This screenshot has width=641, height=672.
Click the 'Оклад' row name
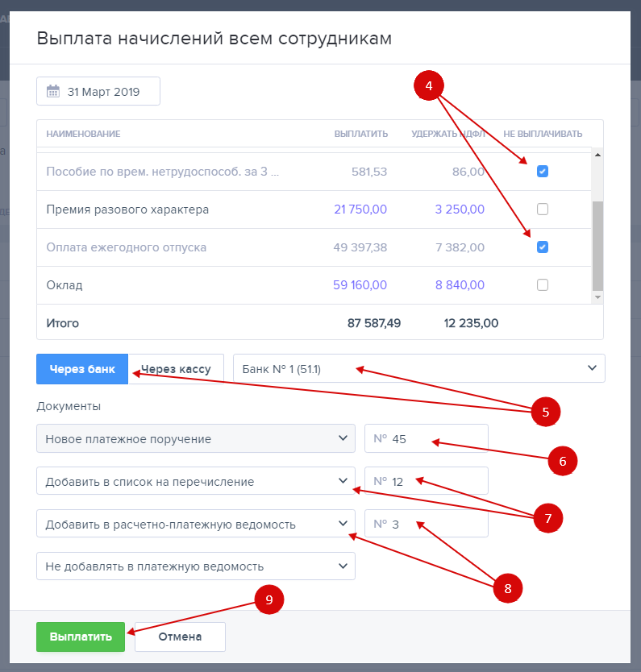tap(65, 285)
